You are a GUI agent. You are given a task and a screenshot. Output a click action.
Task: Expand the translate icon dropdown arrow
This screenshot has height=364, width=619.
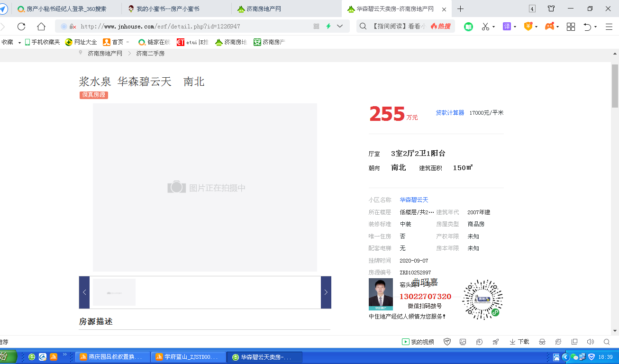(515, 26)
